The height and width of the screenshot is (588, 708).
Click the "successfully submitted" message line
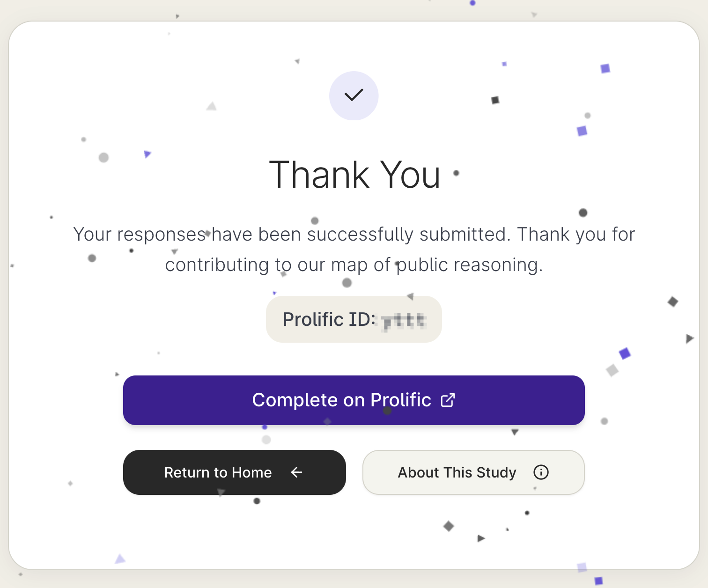[354, 234]
